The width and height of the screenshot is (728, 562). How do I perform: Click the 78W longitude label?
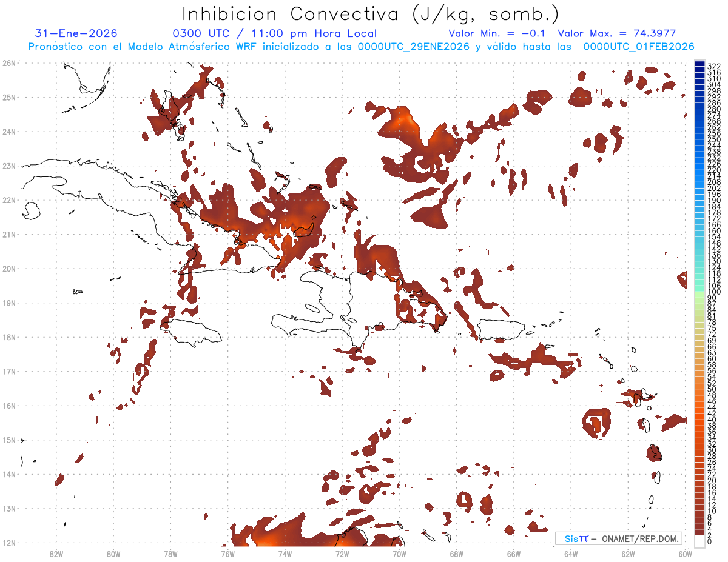[x=170, y=554]
